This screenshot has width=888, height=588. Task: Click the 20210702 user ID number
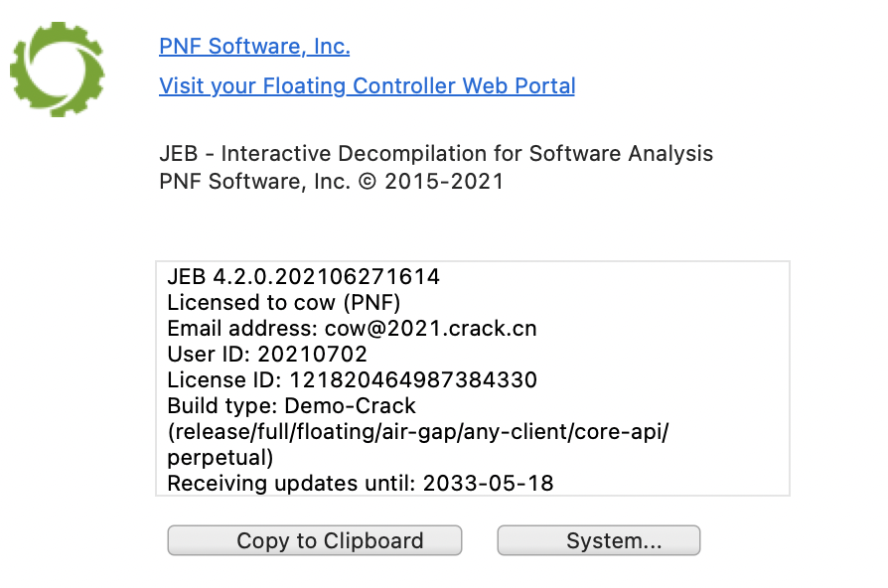[x=312, y=354]
